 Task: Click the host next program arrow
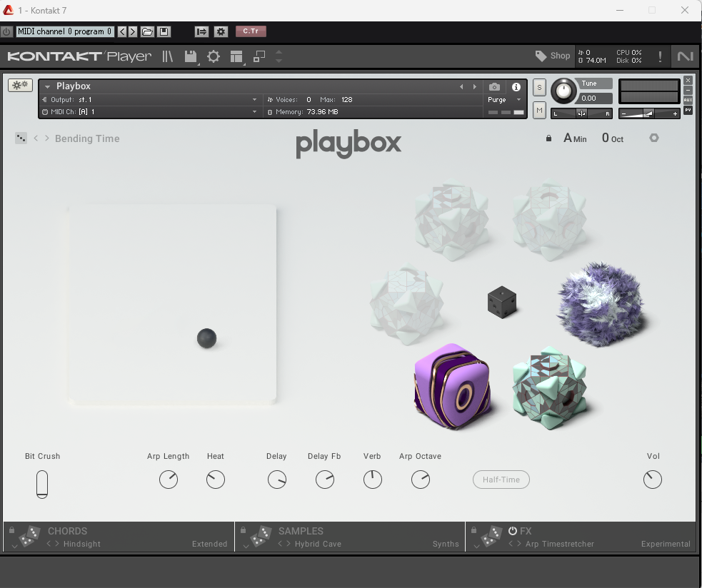tap(133, 31)
